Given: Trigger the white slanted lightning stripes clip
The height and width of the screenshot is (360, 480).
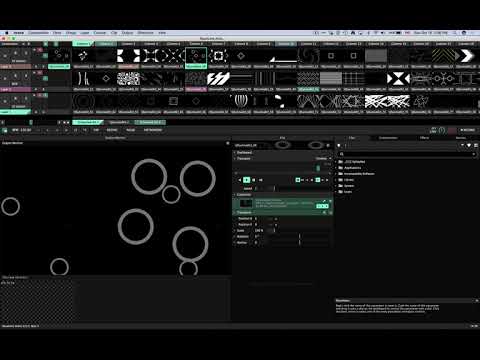Looking at the screenshot, I should (218, 79).
